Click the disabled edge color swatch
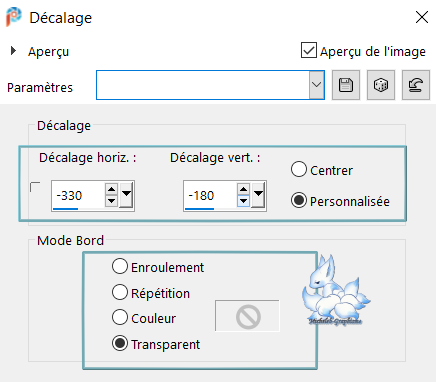Screen dimensions: 436x382 tap(247, 316)
